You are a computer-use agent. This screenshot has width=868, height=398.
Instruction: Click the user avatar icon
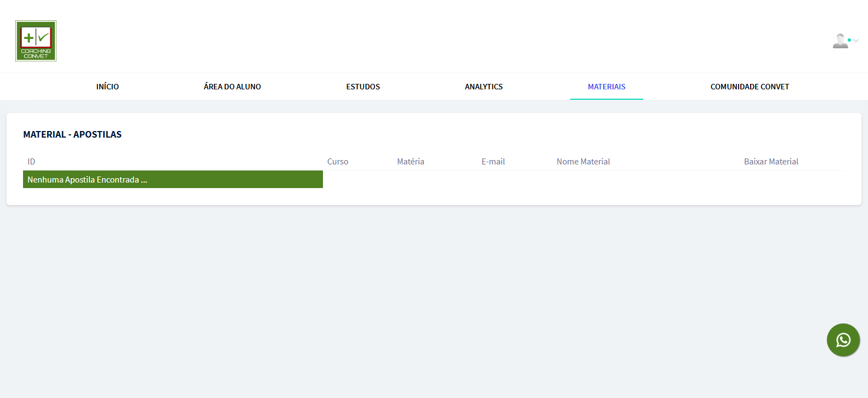click(839, 41)
